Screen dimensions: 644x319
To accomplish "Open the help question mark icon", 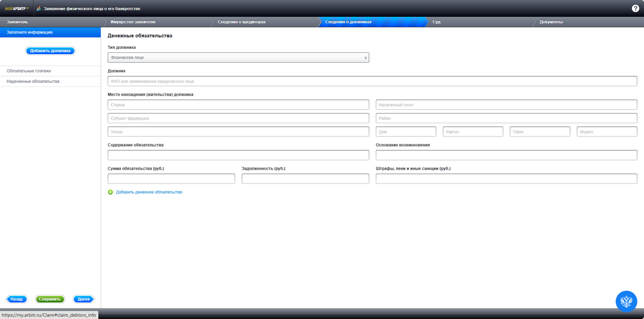I will point(635,8).
